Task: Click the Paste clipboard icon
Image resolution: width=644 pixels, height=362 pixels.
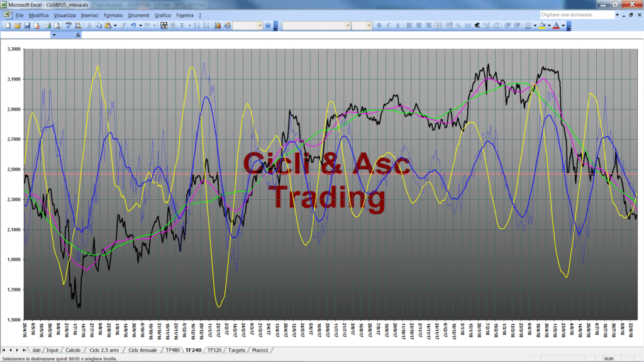Action: 108,25
